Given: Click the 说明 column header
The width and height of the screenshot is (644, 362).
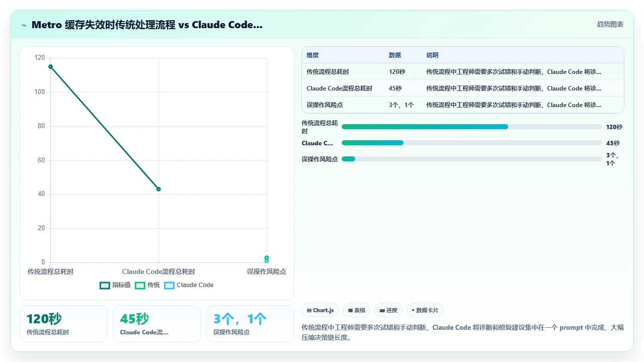Looking at the screenshot, I should 432,55.
